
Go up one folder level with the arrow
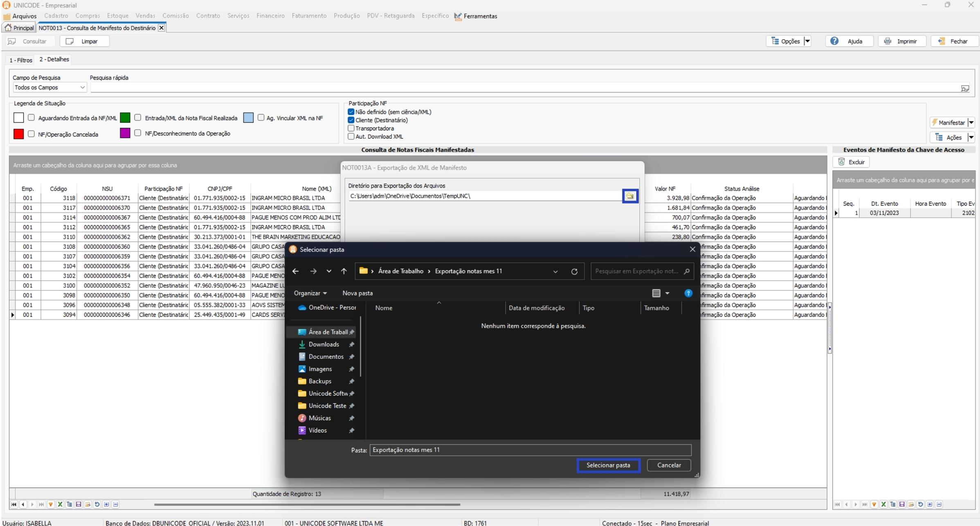[344, 271]
